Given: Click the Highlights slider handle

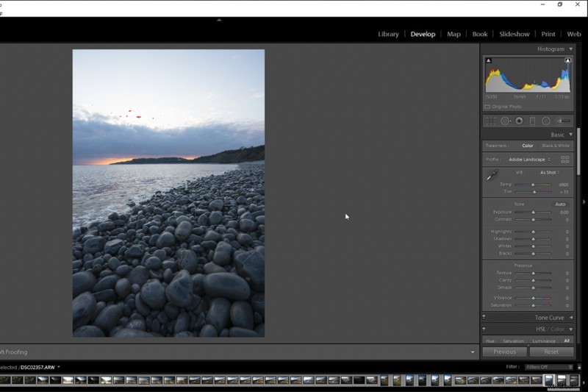Looking at the screenshot, I should (534, 232).
